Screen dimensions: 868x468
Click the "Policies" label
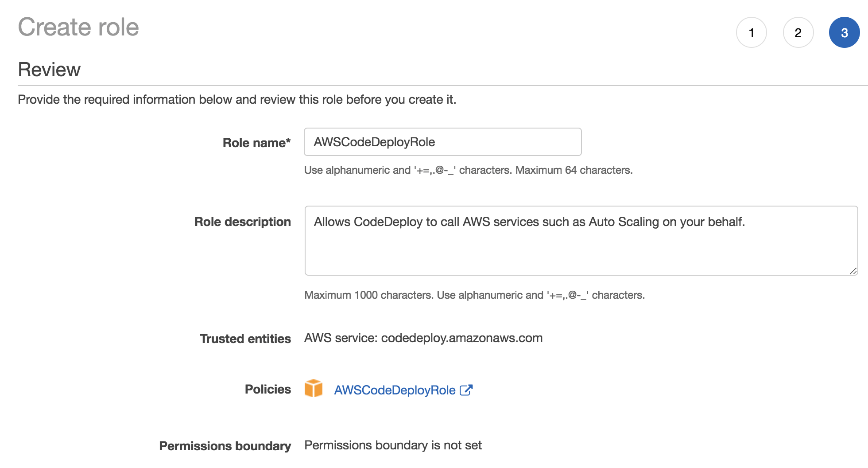267,389
